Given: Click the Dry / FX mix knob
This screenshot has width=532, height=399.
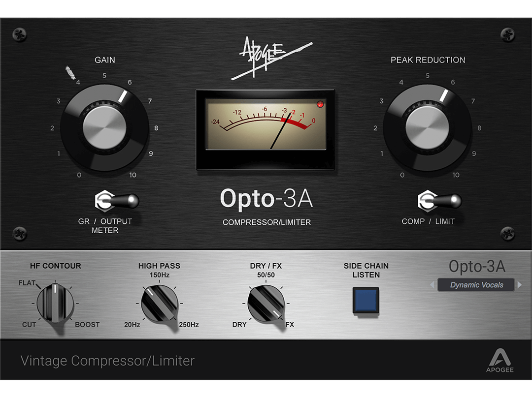Looking at the screenshot, I should [x=266, y=303].
